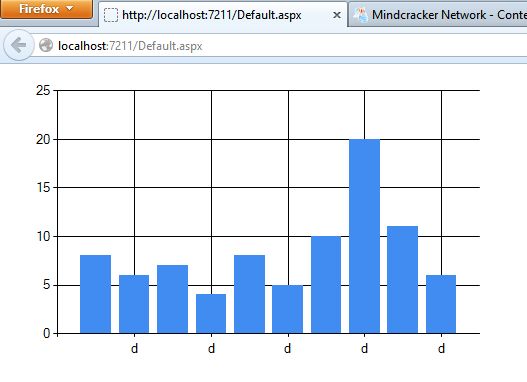
Task: Click the y-axis label 5
Action: 46,285
